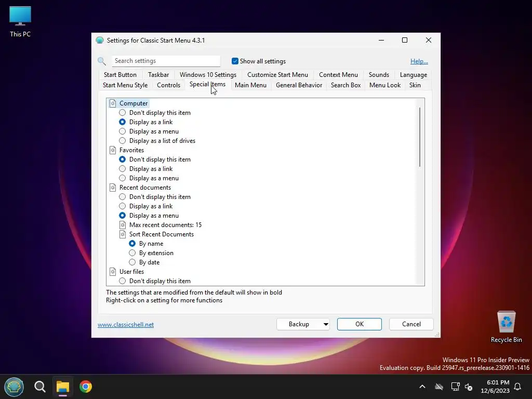This screenshot has width=532, height=399.
Task: Click the icon next to Sort Recent Documents
Action: pos(123,234)
